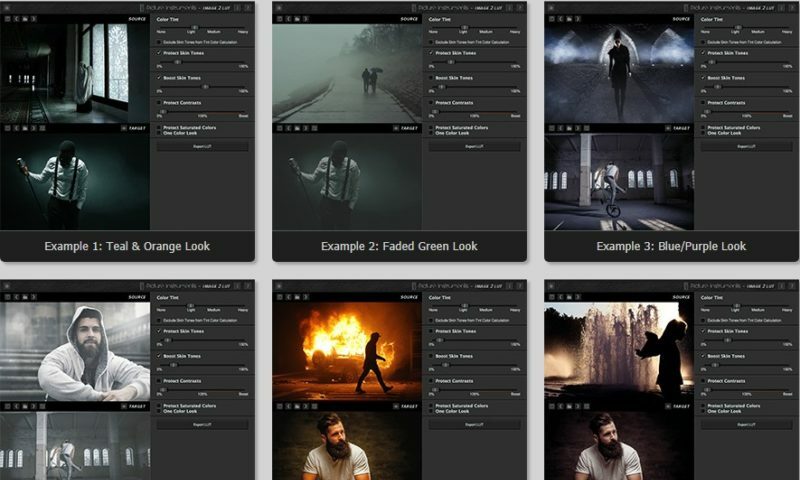Image resolution: width=800 pixels, height=480 pixels.
Task: Uncheck Protect Skin Tones in Example 1
Action: [159, 53]
